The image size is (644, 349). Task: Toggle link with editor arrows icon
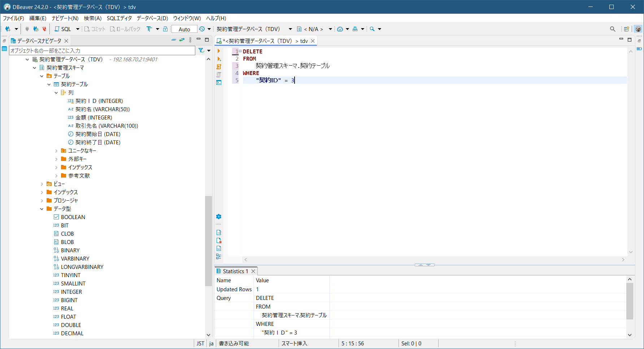(x=182, y=40)
